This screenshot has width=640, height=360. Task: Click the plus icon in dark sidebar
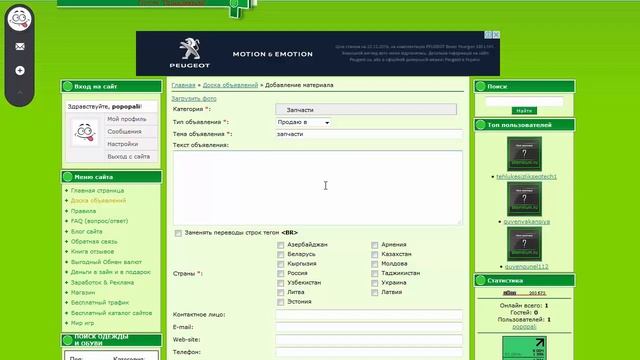click(x=20, y=71)
